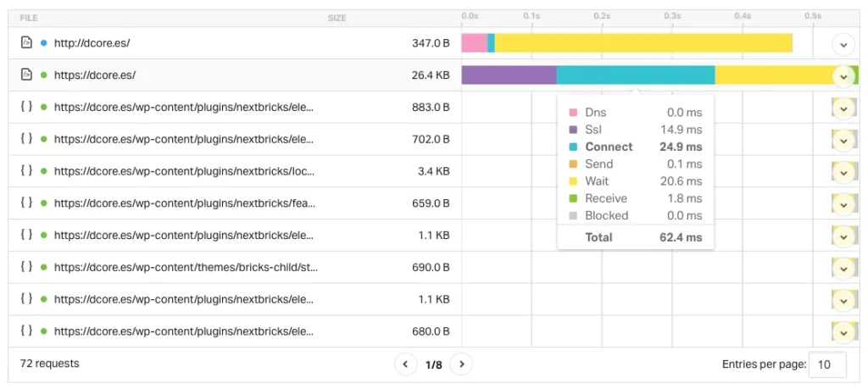868x389 pixels.
Task: Click the braces icon for the bricks-child theme file
Action: pyautogui.click(x=26, y=267)
